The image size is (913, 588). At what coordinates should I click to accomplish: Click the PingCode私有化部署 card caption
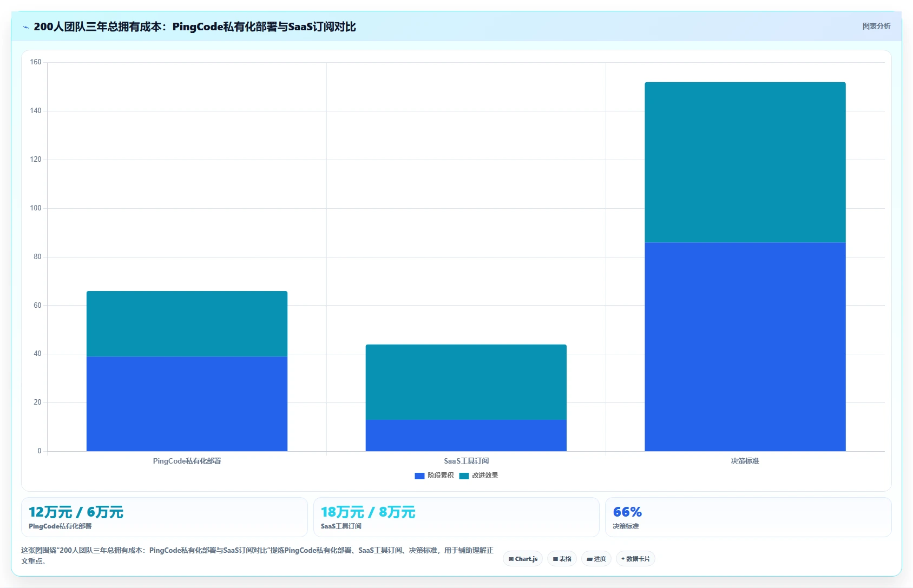60,526
